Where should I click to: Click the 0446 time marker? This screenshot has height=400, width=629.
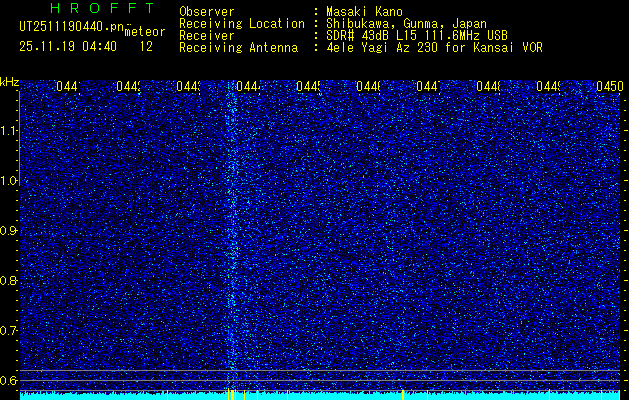[x=368, y=86]
